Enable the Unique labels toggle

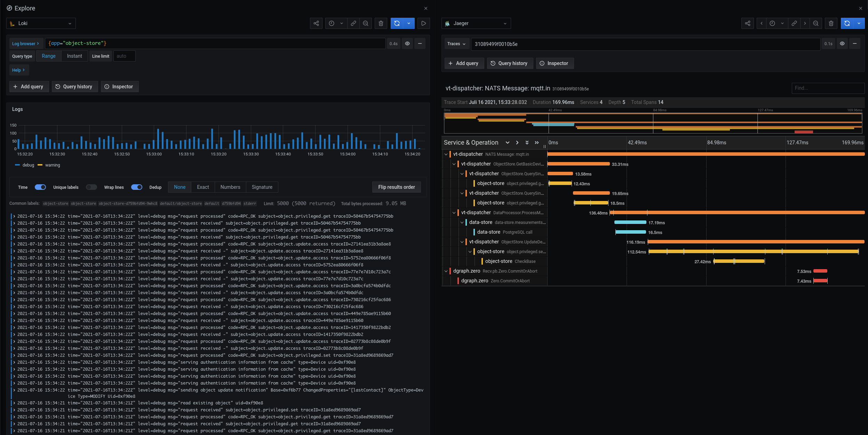91,187
